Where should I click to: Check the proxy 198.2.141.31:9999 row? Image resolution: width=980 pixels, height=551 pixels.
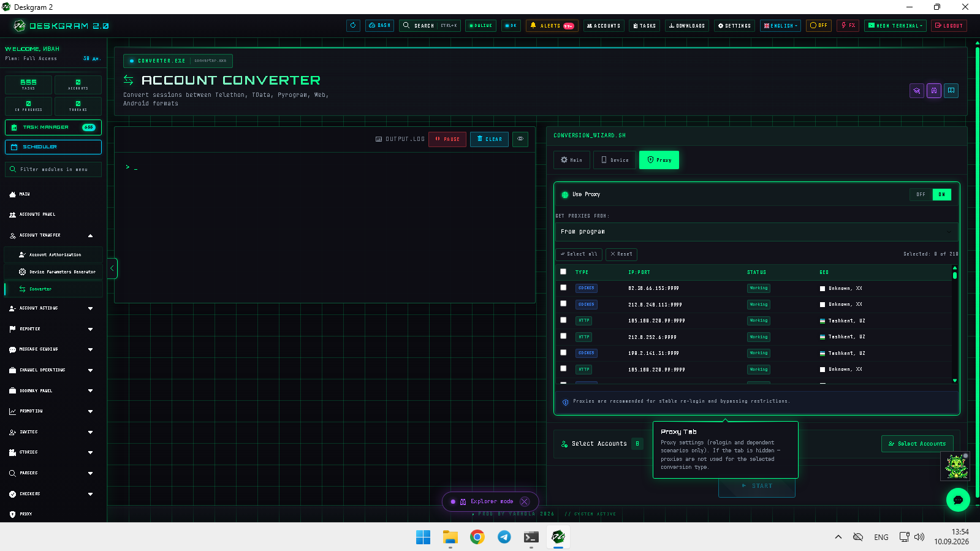point(563,352)
